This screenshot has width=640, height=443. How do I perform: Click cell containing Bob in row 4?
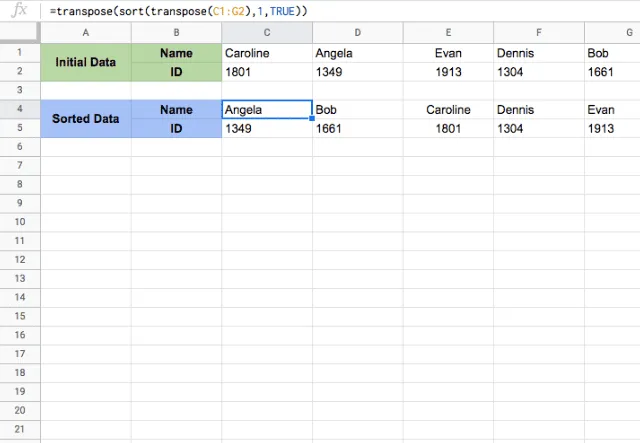pos(358,109)
